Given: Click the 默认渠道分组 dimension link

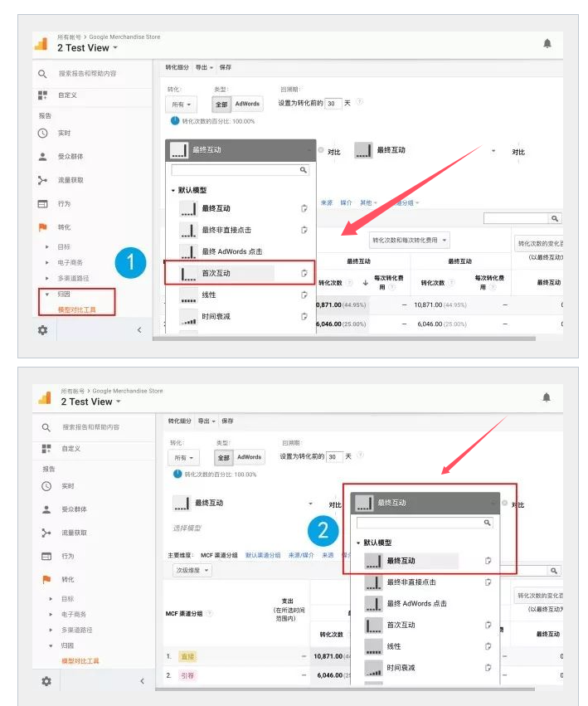Looking at the screenshot, I should tap(262, 555).
